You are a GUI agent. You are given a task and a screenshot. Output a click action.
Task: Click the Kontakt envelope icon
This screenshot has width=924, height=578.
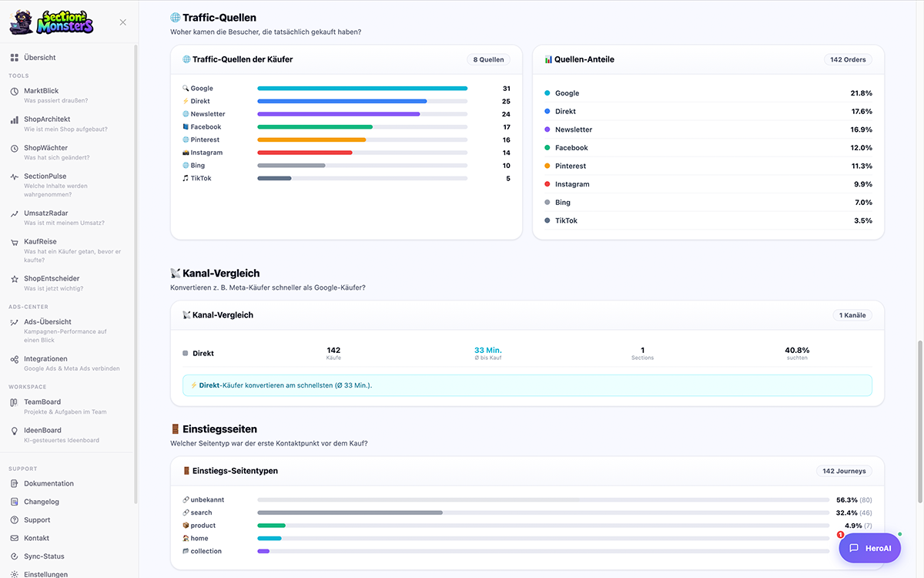15,538
